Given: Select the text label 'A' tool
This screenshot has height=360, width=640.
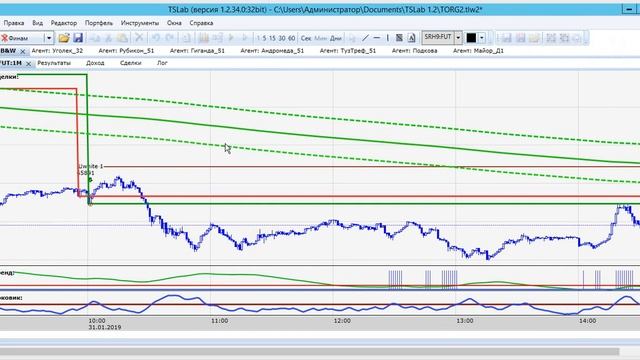Looking at the screenshot, I should 411,38.
